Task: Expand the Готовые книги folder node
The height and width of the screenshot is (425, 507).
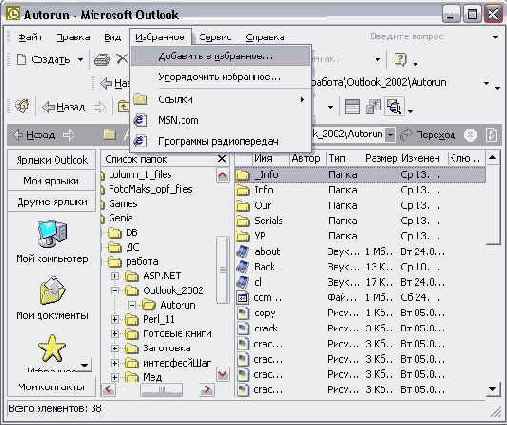Action: (x=115, y=334)
